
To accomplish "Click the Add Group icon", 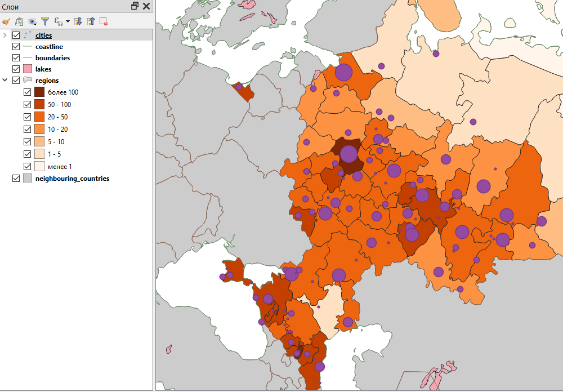I will (x=19, y=21).
